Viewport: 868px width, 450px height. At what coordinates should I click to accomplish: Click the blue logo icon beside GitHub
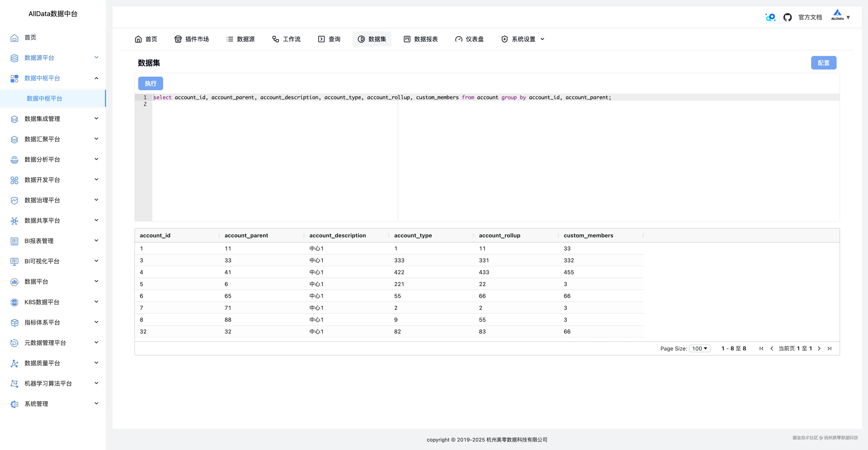point(770,17)
